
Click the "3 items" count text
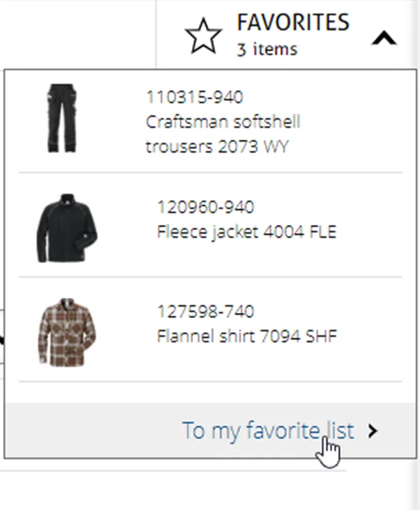267,49
